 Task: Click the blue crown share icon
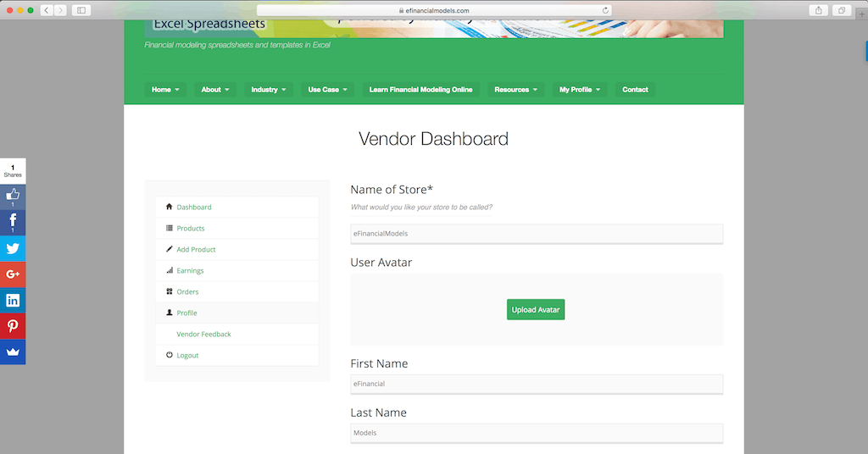[x=13, y=352]
